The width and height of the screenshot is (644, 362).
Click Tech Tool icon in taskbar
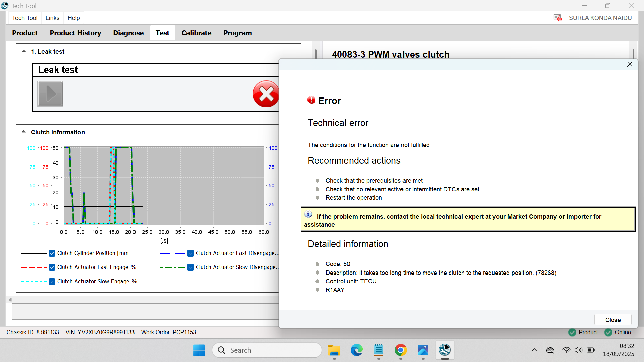click(x=445, y=350)
